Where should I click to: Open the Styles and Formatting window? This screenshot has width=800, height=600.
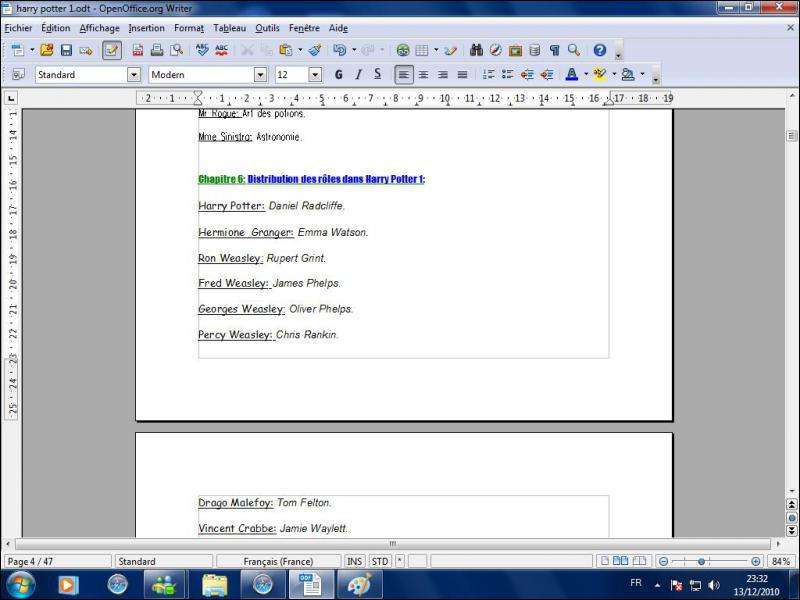18,74
